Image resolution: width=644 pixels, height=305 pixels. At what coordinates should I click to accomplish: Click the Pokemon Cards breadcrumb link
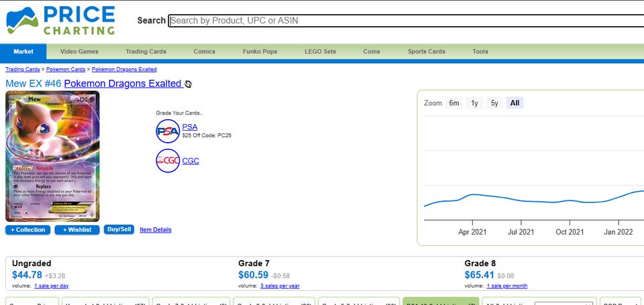[66, 69]
